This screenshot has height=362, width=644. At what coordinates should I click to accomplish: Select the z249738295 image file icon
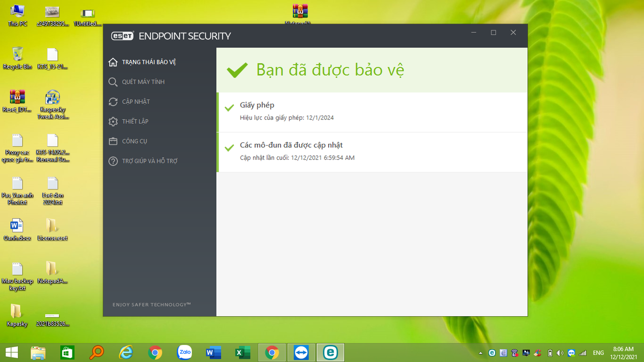coord(53,15)
